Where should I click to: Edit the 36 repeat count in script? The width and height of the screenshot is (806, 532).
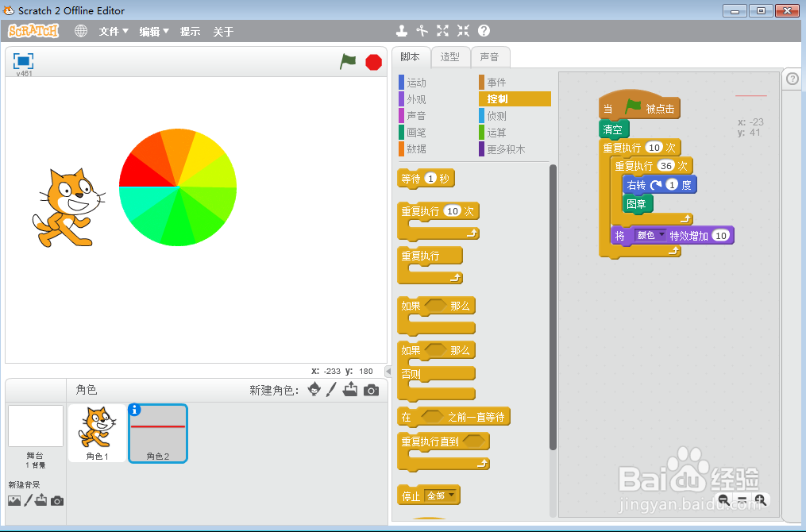[x=666, y=165]
